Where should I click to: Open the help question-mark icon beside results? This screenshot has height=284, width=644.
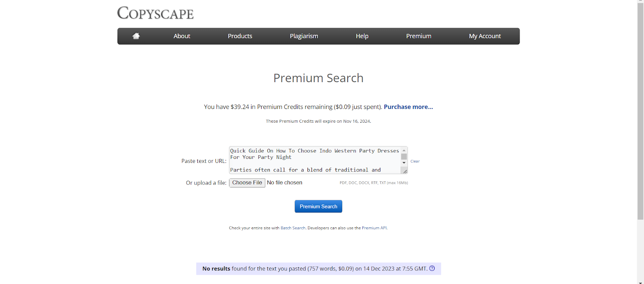point(432,268)
